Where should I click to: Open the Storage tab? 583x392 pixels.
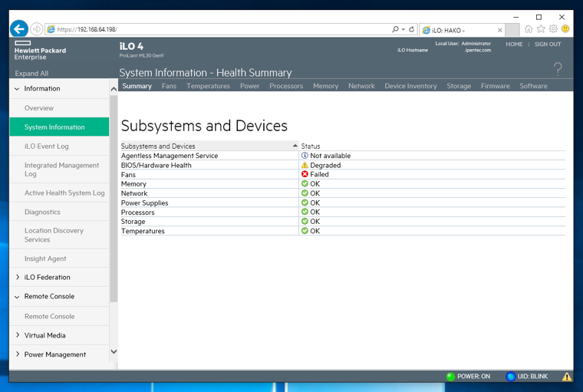pos(459,86)
